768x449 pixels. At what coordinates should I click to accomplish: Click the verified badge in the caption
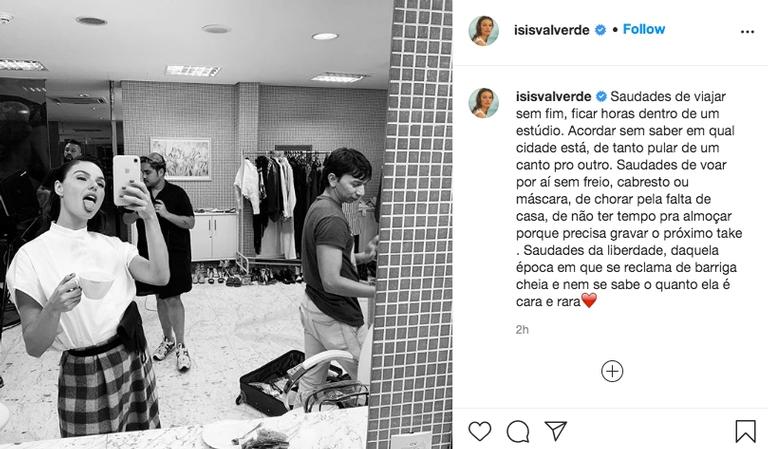point(601,96)
